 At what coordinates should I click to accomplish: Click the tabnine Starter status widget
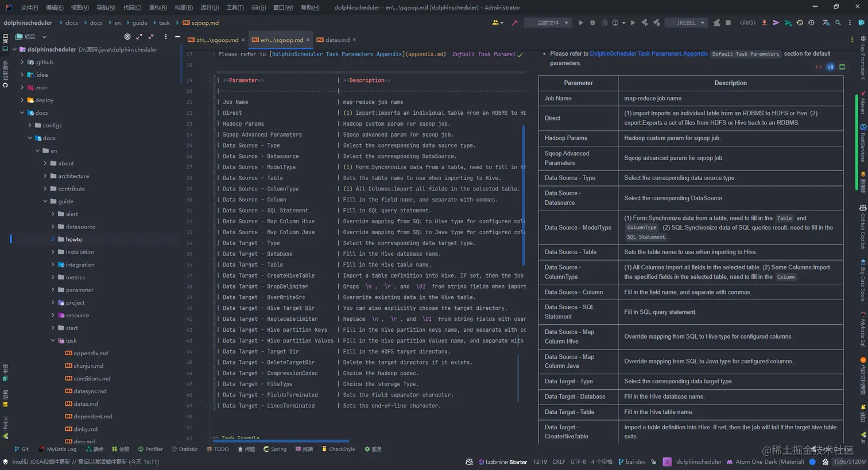[x=502, y=462]
